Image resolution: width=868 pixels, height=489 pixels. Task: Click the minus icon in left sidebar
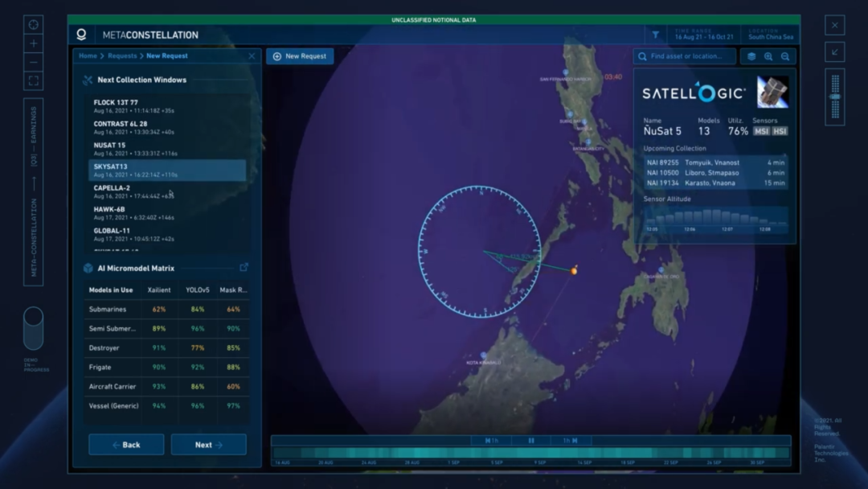[x=33, y=62]
